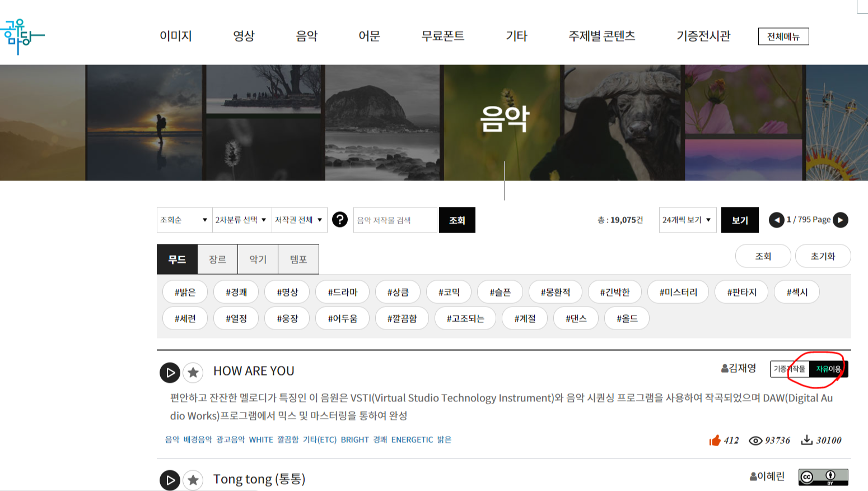
Task: Open the 저작권 전체 dropdown
Action: 299,220
